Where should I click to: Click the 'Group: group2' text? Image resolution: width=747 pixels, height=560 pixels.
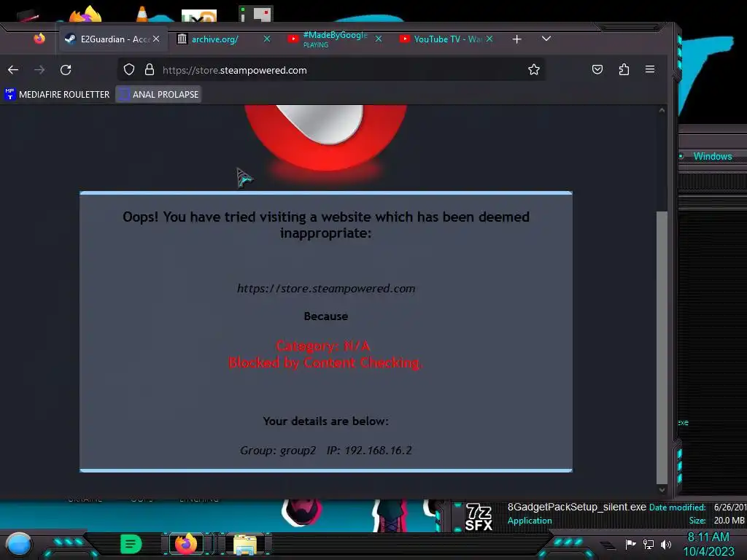[278, 451]
